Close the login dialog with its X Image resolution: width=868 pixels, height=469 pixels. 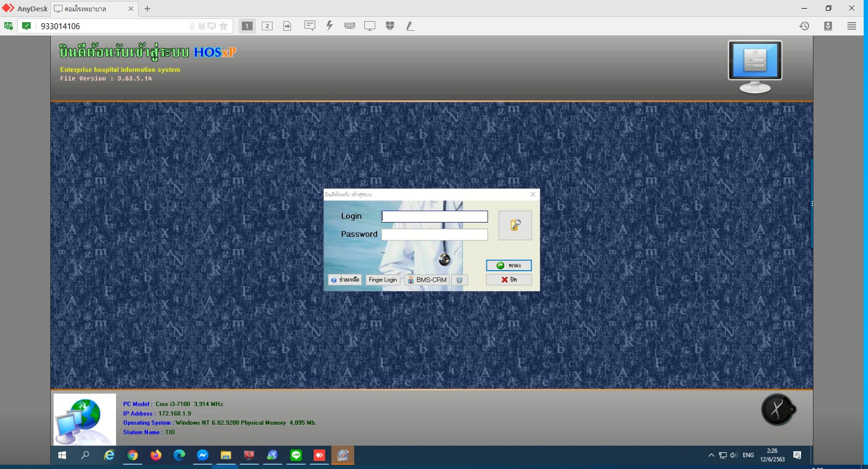click(x=533, y=195)
